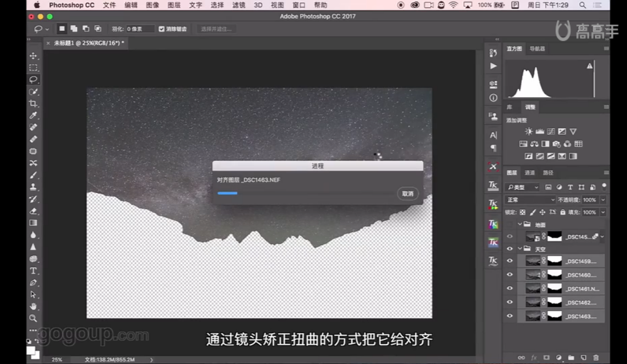The height and width of the screenshot is (364, 627).
Task: Toggle anti-alias checkbox in options bar
Action: [x=162, y=29]
